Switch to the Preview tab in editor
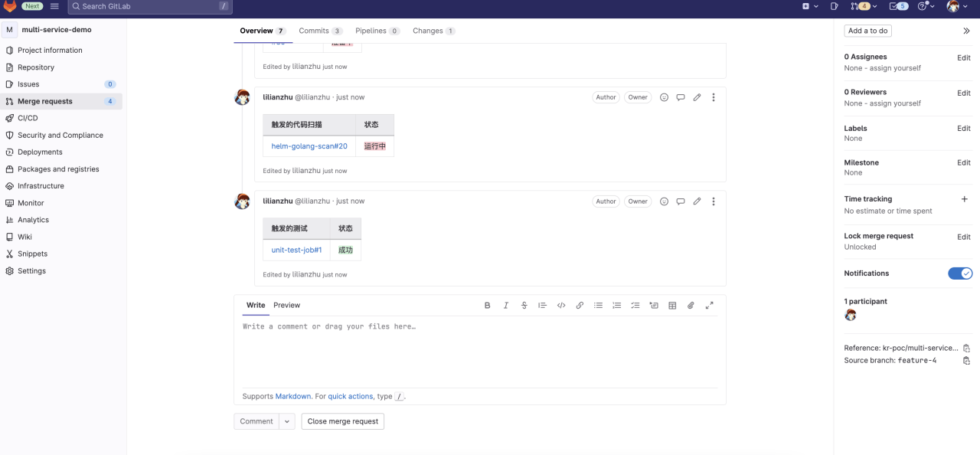Screen dimensions: 980x455 pyautogui.click(x=286, y=306)
